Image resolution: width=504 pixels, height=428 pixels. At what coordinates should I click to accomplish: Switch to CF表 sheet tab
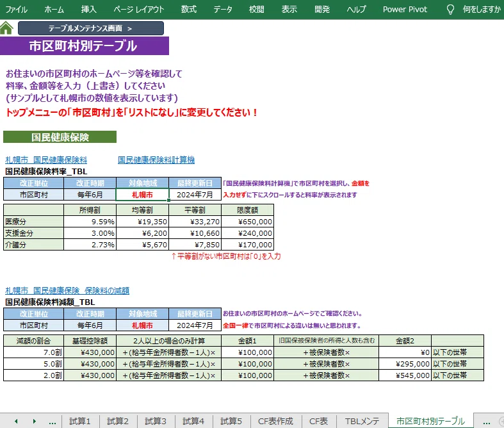pos(318,421)
